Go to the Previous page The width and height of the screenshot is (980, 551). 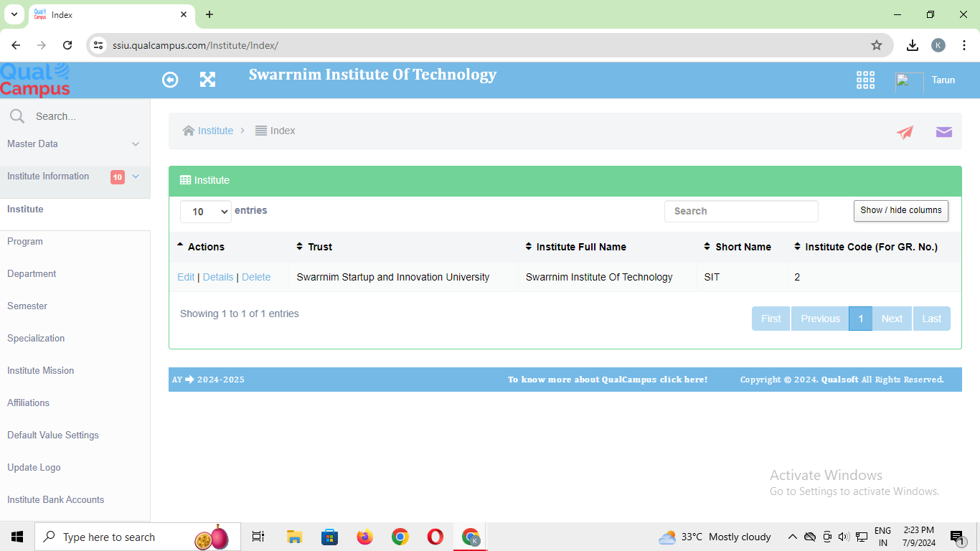pyautogui.click(x=820, y=319)
